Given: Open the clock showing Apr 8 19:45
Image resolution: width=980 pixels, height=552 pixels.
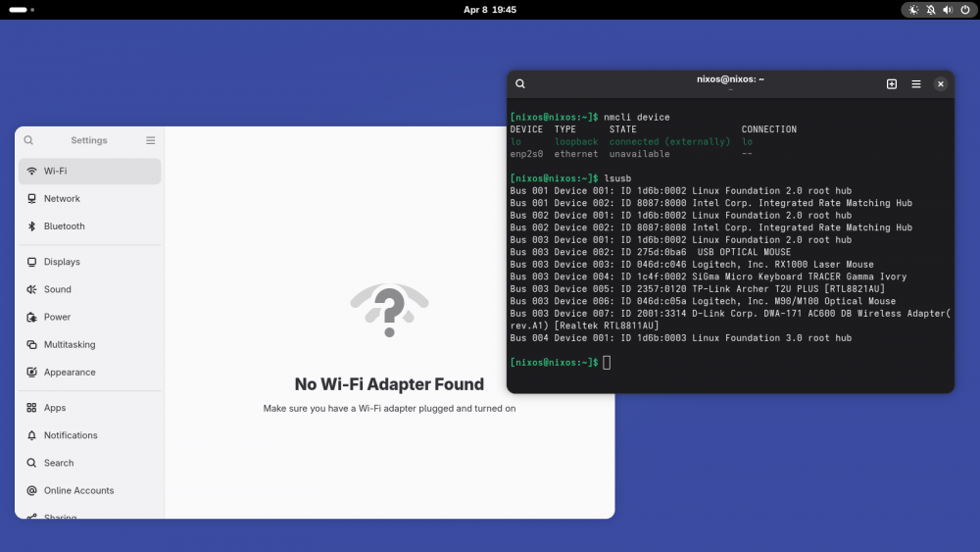Looking at the screenshot, I should point(490,10).
